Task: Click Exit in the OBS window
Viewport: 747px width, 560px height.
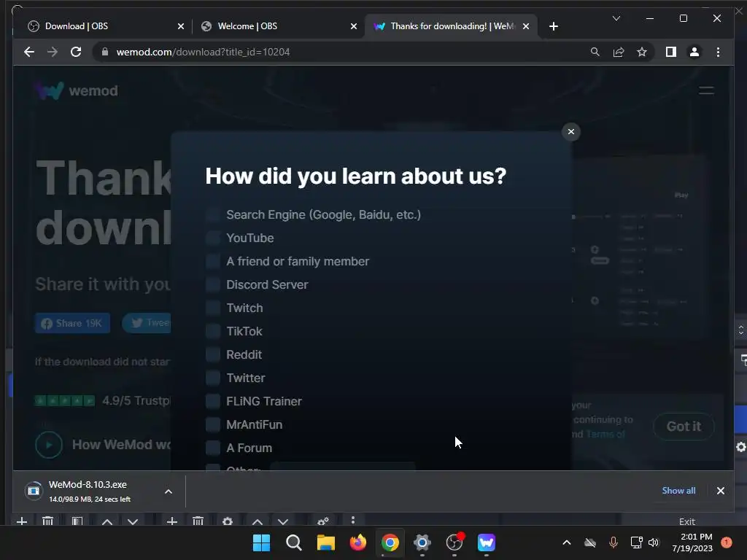Action: click(x=687, y=521)
